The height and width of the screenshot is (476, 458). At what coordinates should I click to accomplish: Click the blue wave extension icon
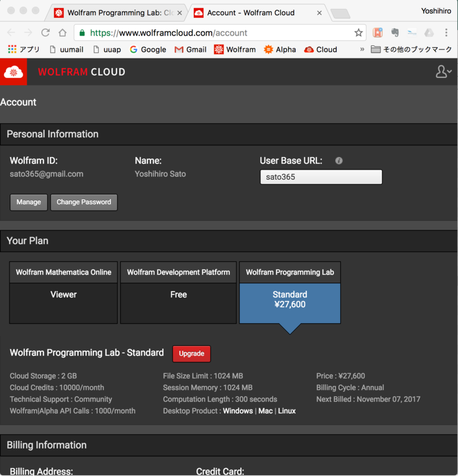[x=412, y=33]
